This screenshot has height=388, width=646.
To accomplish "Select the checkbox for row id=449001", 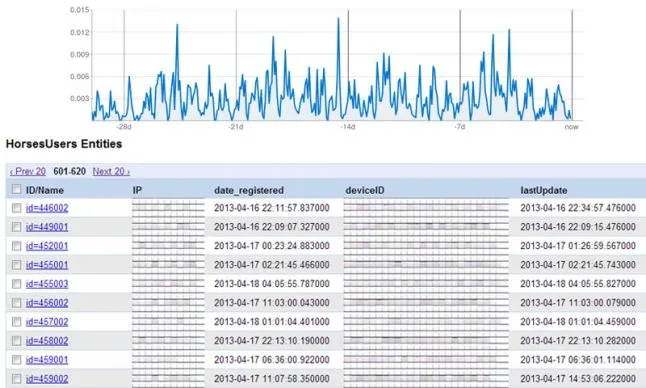I will tap(16, 227).
